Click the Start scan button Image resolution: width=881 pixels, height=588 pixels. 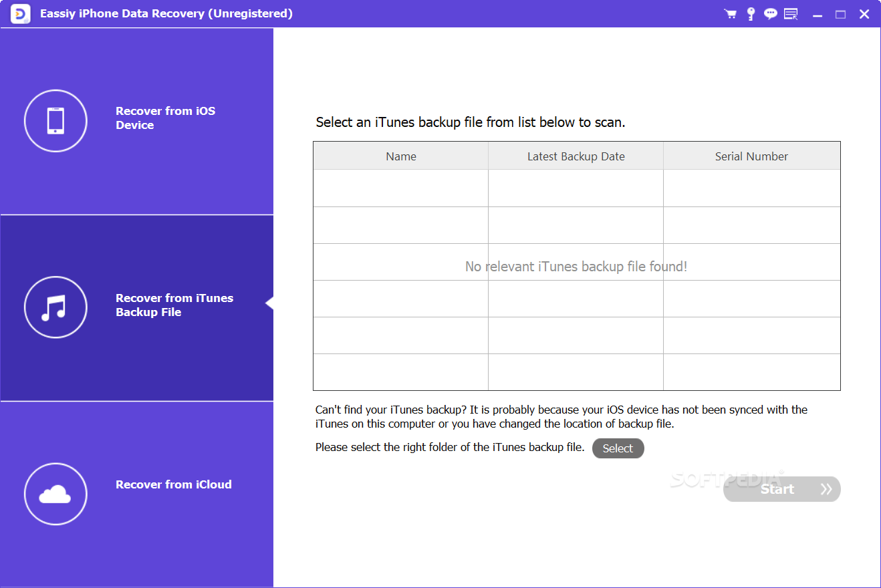point(781,489)
